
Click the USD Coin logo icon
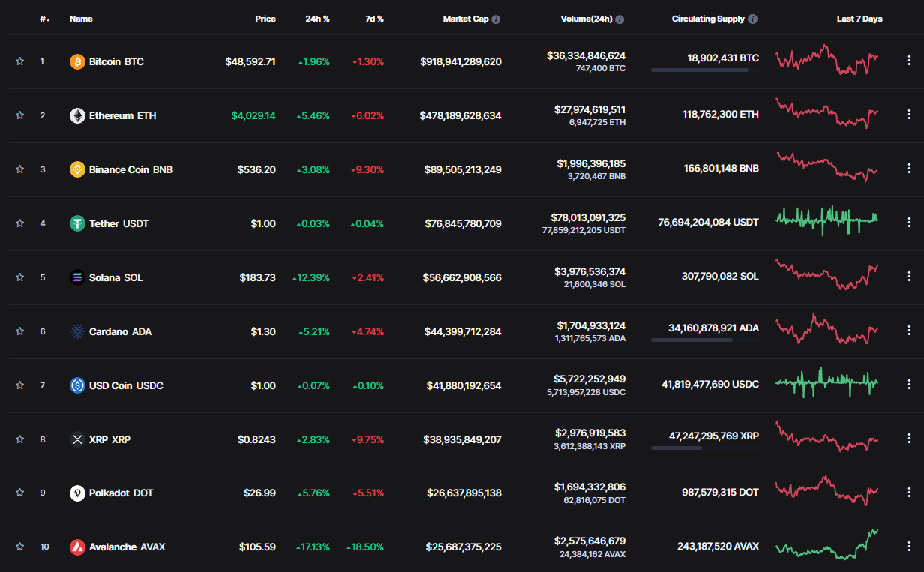tap(77, 385)
